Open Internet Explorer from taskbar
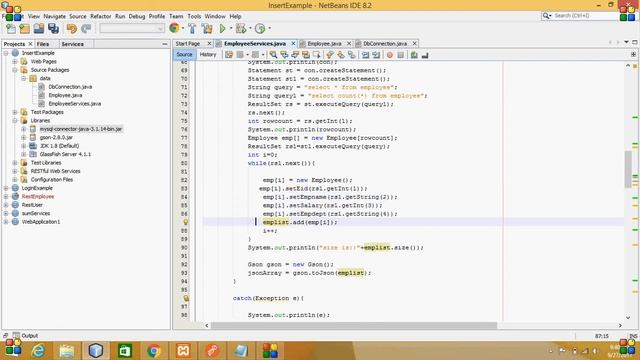 coord(38,351)
